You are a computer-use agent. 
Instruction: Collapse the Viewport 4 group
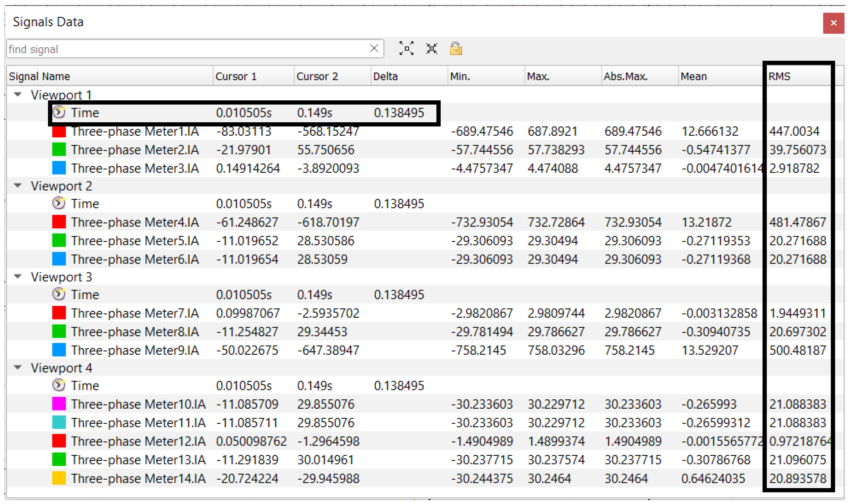18,367
